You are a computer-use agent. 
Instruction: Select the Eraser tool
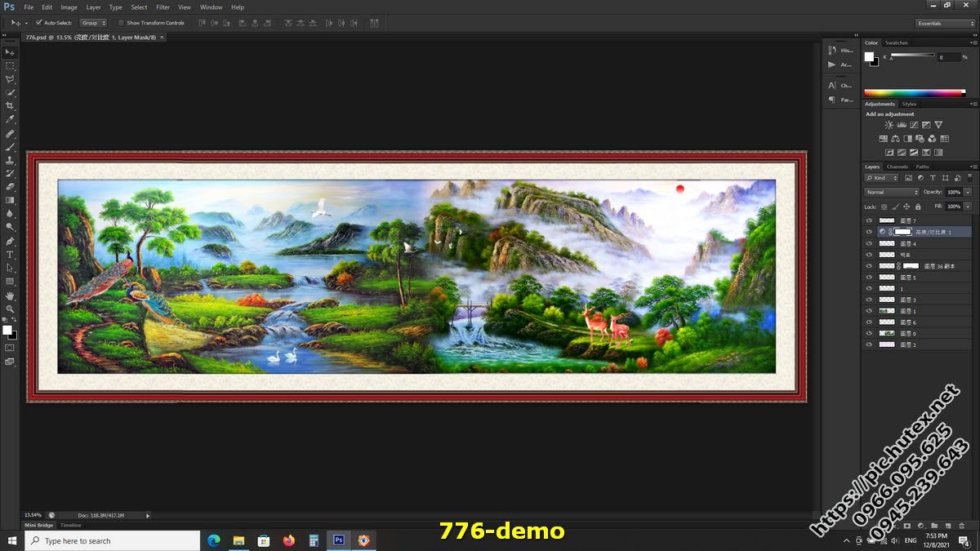(10, 187)
